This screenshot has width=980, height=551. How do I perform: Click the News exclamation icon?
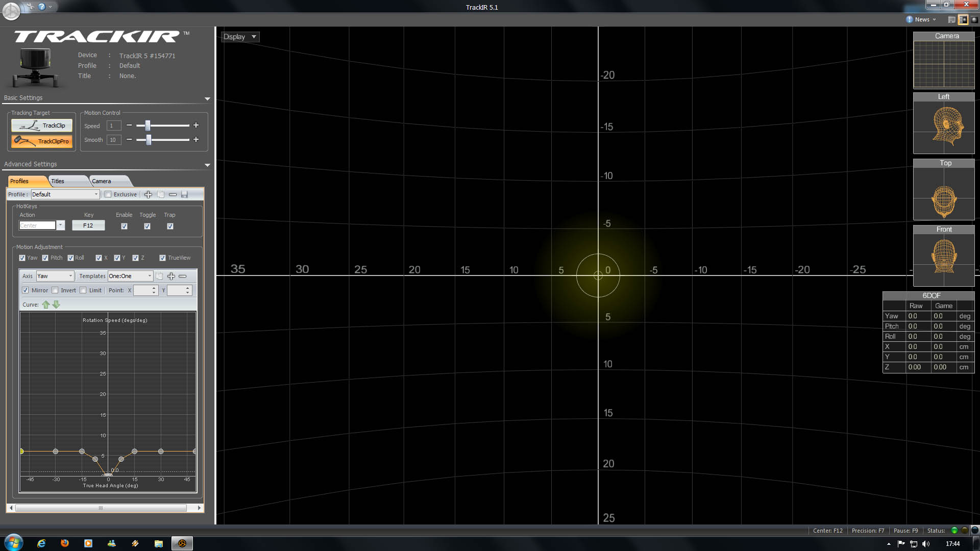(909, 19)
